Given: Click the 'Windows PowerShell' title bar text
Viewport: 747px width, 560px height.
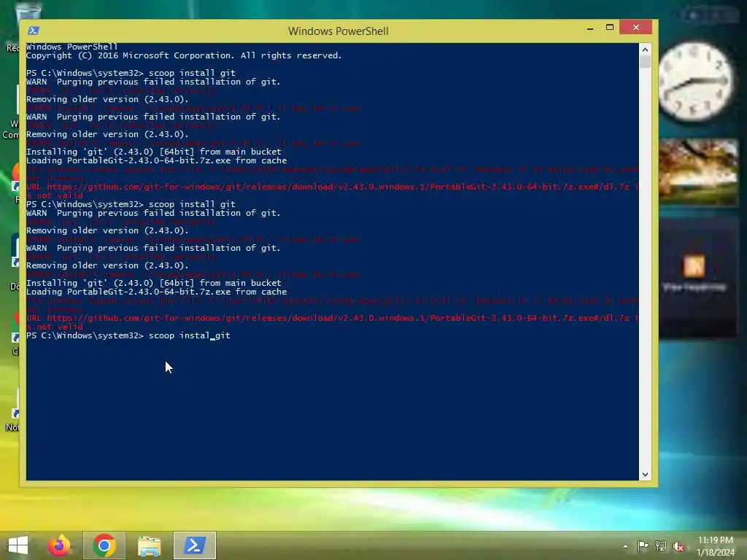Looking at the screenshot, I should (338, 31).
